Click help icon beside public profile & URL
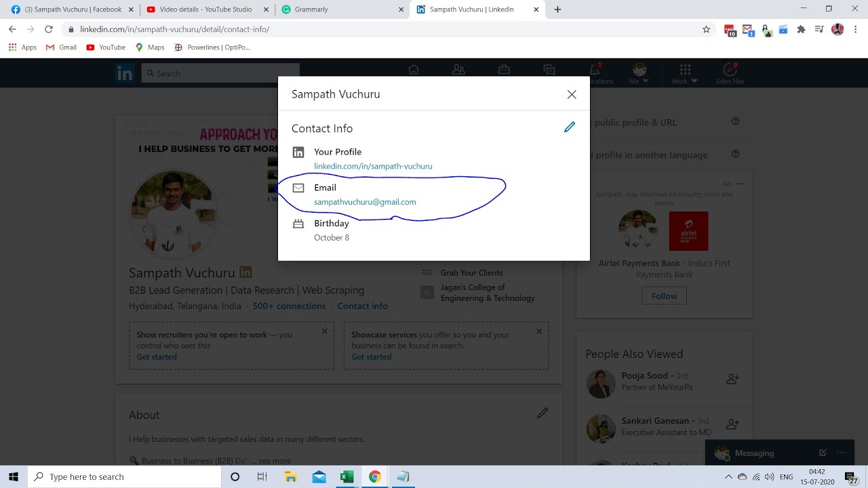This screenshot has height=488, width=868. coord(735,121)
